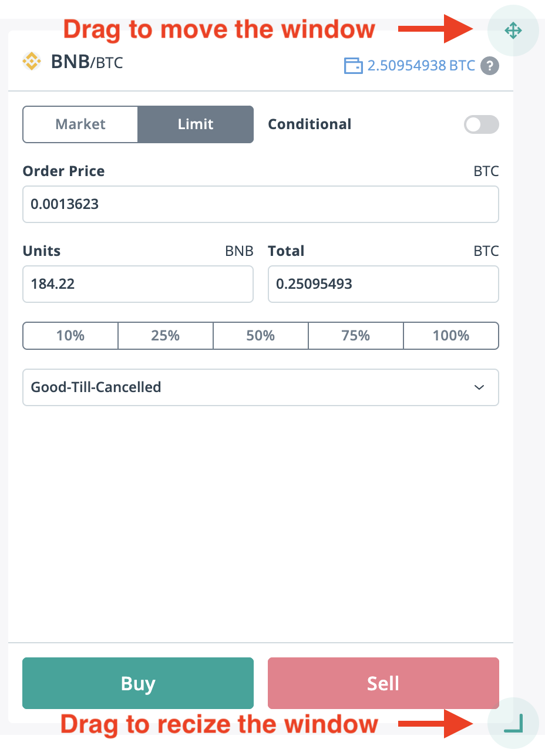This screenshot has width=545, height=756.
Task: Focus the Order Price input field
Action: click(x=260, y=204)
